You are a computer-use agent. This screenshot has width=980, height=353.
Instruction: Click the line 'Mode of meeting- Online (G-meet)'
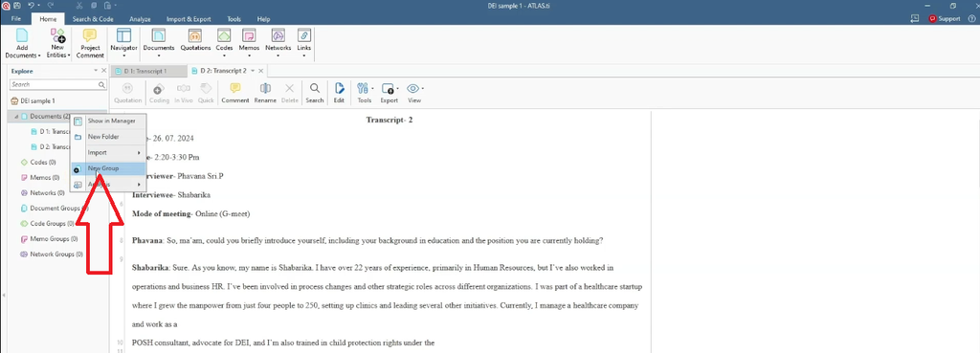click(x=191, y=213)
